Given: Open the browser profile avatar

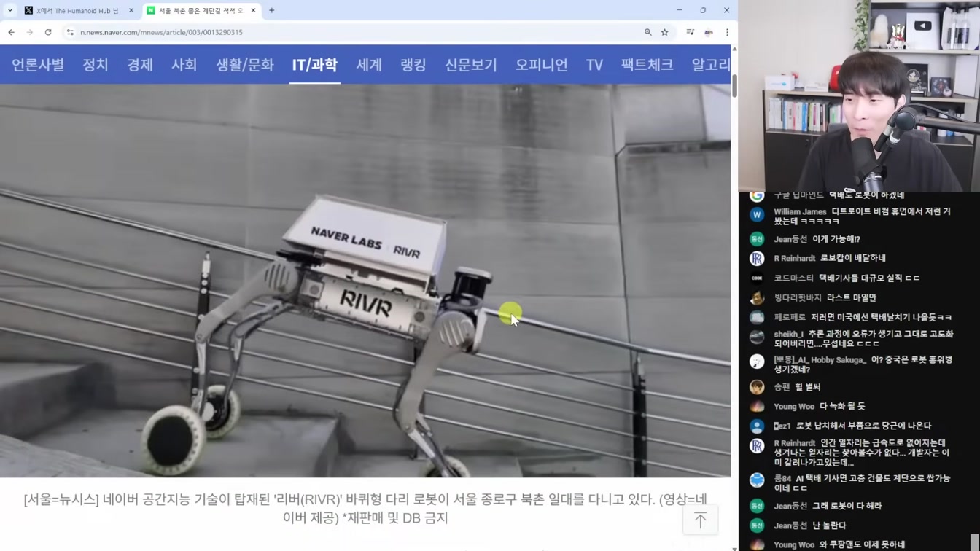Looking at the screenshot, I should (x=709, y=32).
